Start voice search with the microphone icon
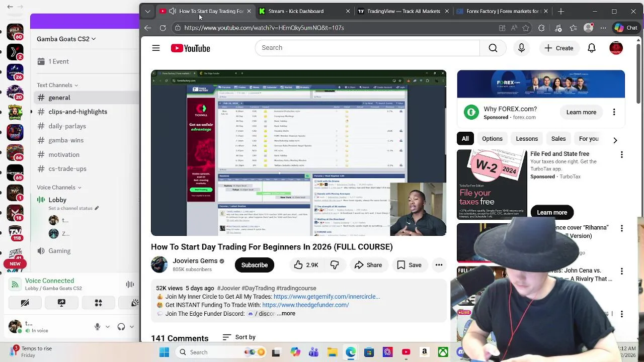The height and width of the screenshot is (362, 644). click(x=521, y=48)
